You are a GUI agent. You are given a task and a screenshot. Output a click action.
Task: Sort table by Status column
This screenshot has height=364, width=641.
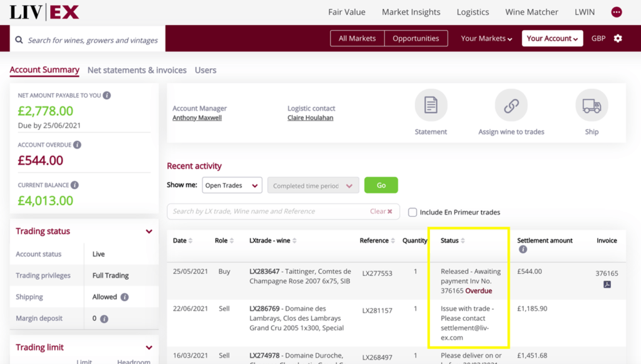[x=463, y=241]
